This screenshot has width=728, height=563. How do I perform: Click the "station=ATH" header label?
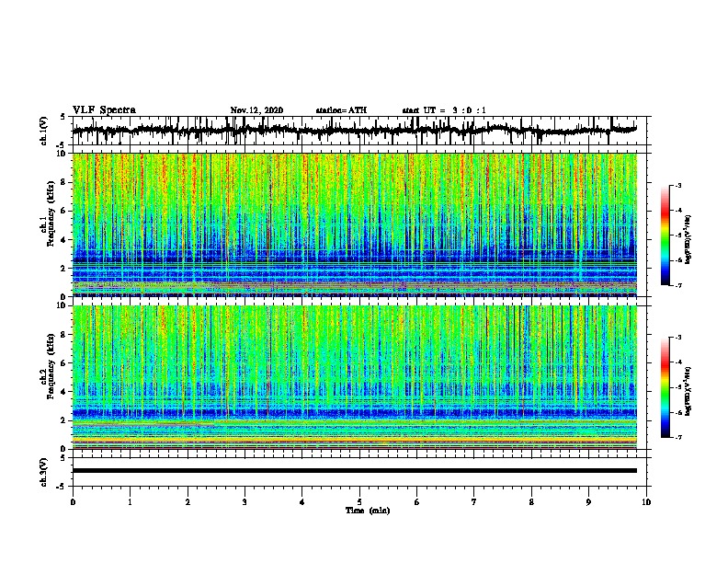tap(341, 110)
